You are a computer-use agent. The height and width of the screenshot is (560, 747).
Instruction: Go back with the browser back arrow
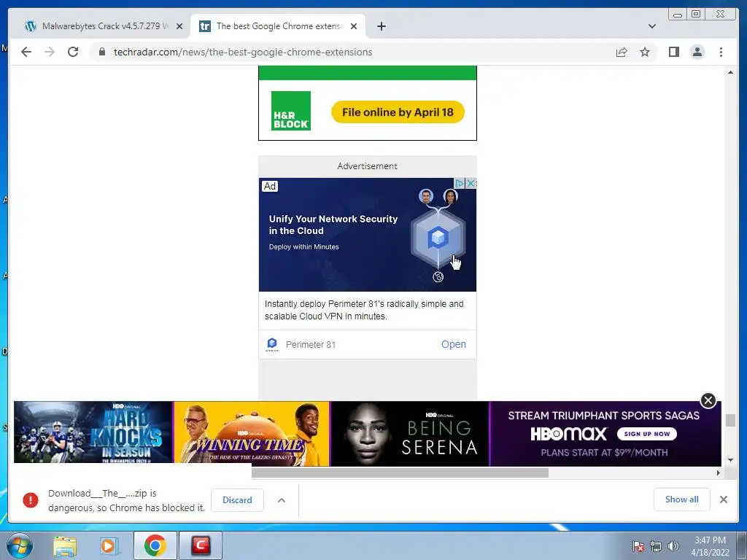pyautogui.click(x=26, y=52)
